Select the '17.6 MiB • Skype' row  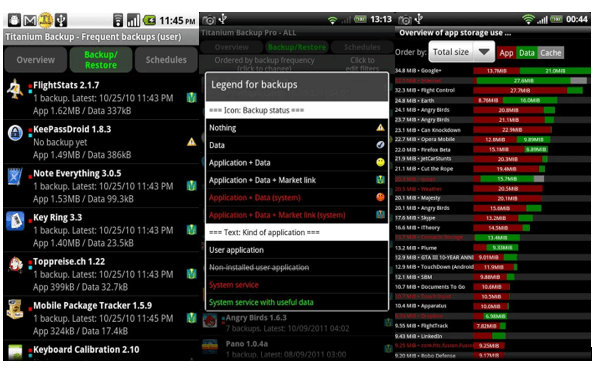point(493,218)
